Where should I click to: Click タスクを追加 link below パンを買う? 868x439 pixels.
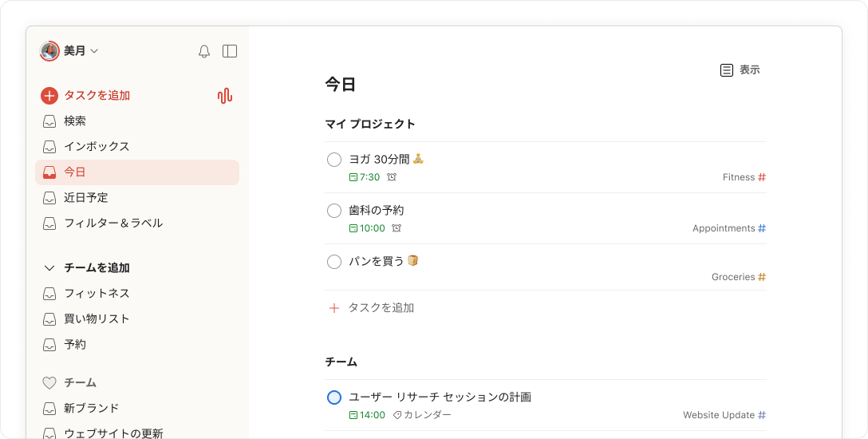[x=381, y=308]
